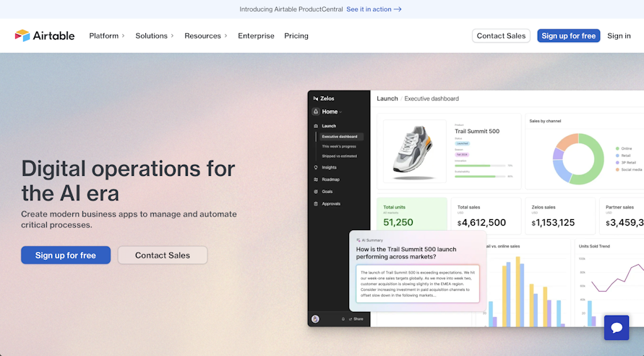644x356 pixels.
Task: Click the Home icon in Zelos sidebar
Action: 316,112
